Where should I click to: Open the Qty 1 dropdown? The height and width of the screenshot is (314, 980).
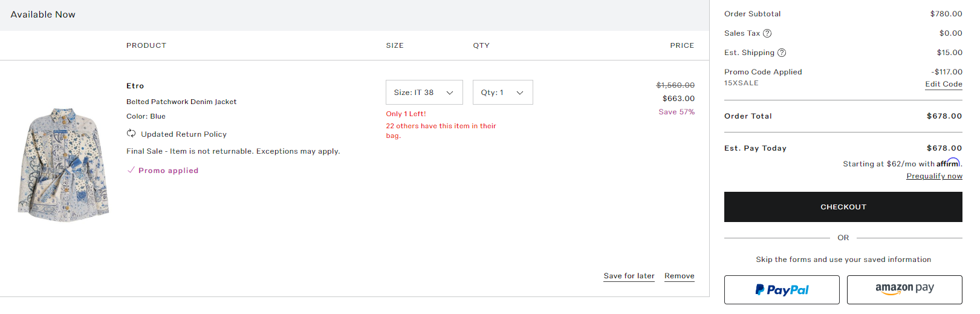[503, 93]
